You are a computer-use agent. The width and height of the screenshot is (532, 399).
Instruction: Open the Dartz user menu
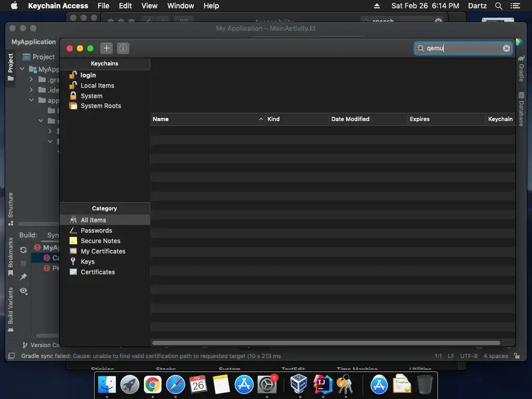pos(477,6)
